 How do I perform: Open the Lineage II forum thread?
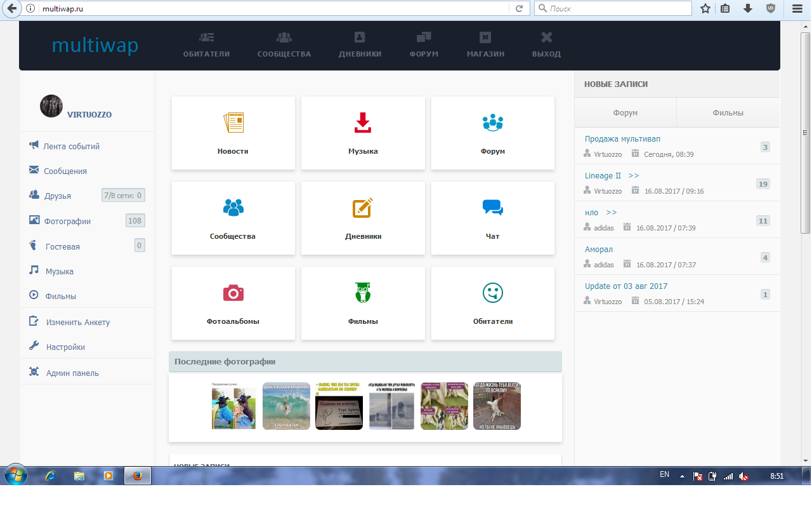[599, 176]
